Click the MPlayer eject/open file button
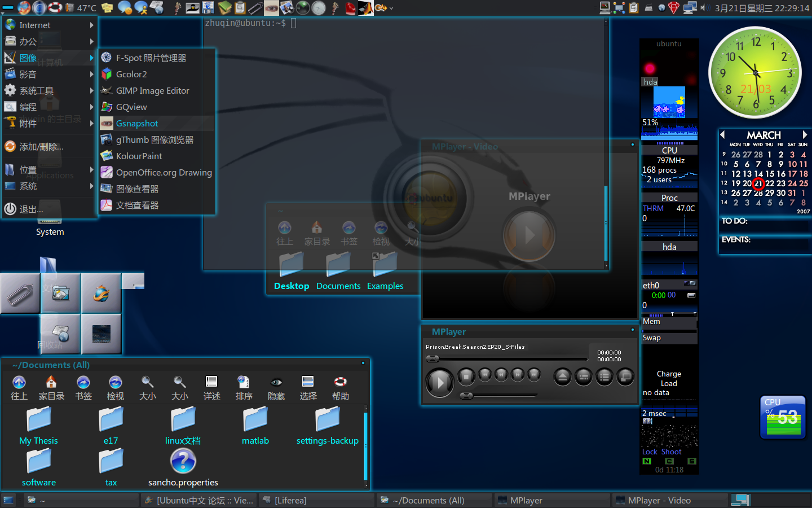Viewport: 812px width, 508px height. pyautogui.click(x=563, y=376)
